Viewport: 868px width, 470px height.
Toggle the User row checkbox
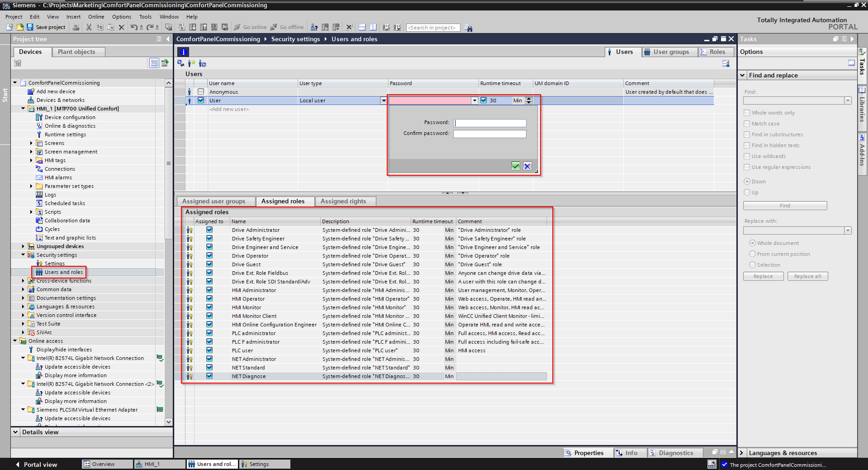click(201, 100)
